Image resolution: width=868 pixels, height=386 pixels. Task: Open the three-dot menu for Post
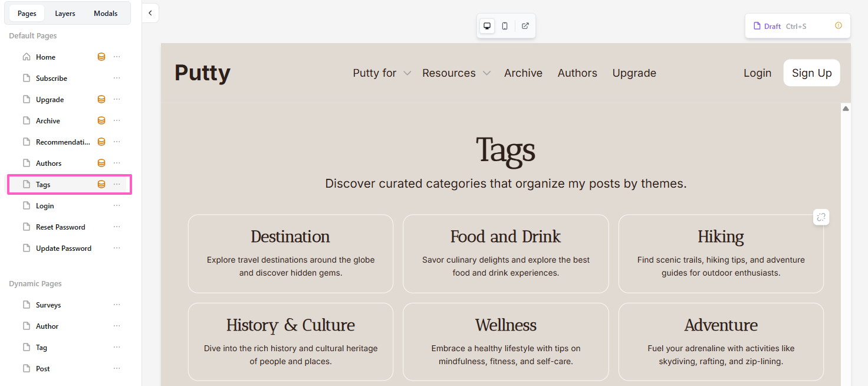click(117, 368)
